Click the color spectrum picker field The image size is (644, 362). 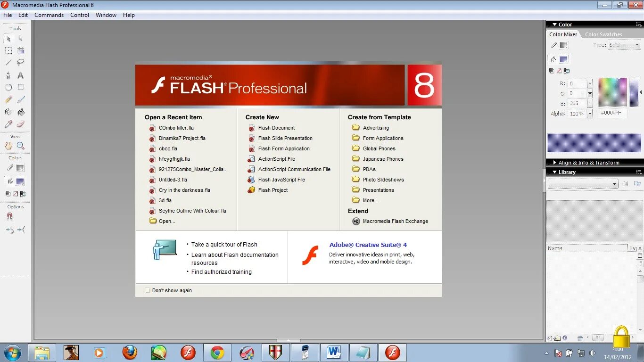(x=613, y=92)
